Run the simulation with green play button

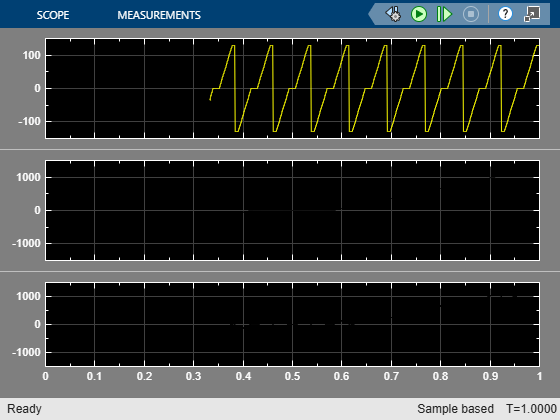coord(419,14)
